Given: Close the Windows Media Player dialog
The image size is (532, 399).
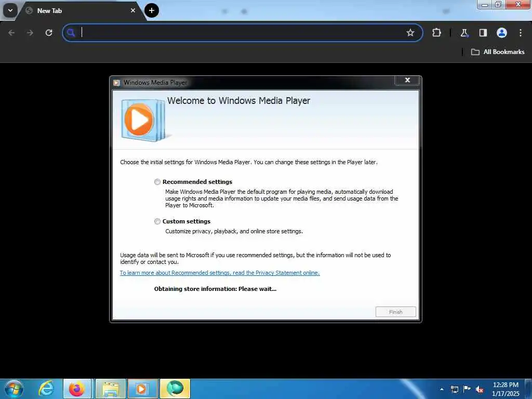Looking at the screenshot, I should 407,80.
